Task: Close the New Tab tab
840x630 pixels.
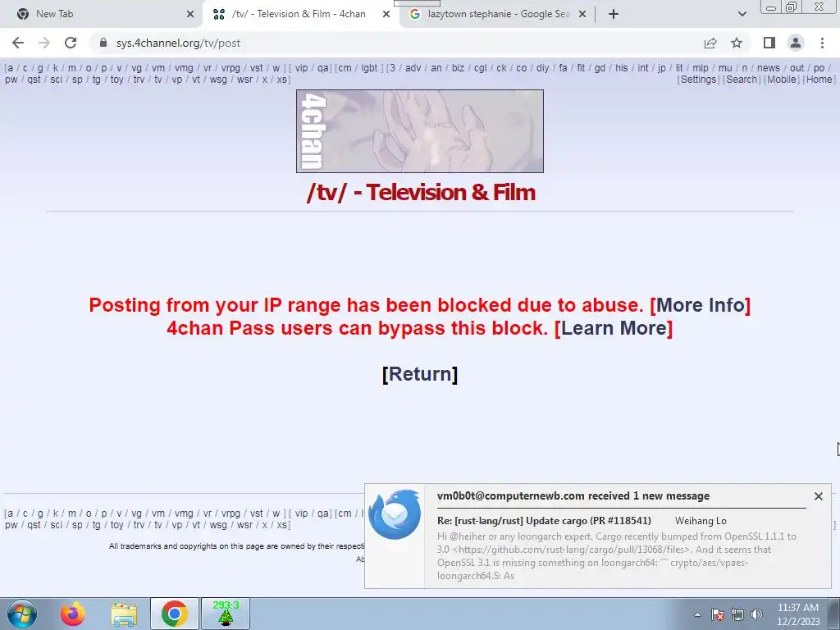Action: [190, 14]
